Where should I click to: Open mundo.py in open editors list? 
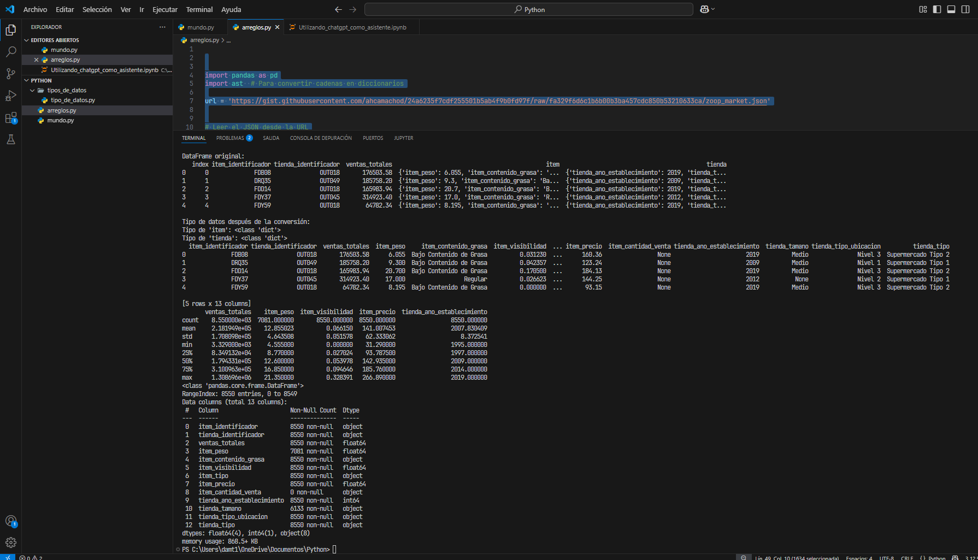point(97,50)
